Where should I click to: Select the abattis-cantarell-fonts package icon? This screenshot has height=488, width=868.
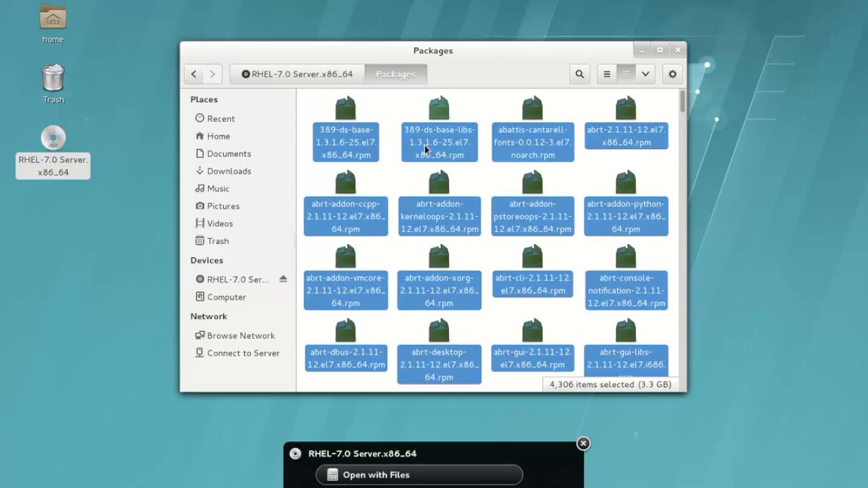(x=533, y=108)
